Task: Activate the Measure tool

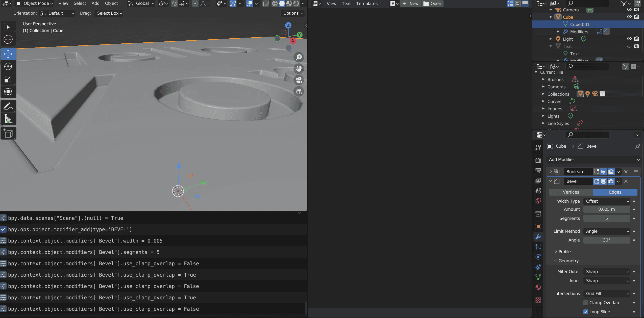Action: point(8,119)
